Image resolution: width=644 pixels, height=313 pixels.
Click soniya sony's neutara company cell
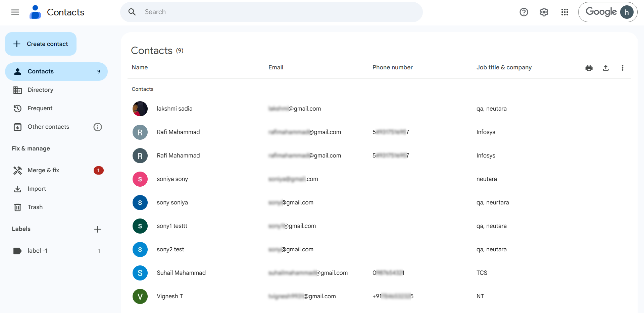[x=487, y=179]
